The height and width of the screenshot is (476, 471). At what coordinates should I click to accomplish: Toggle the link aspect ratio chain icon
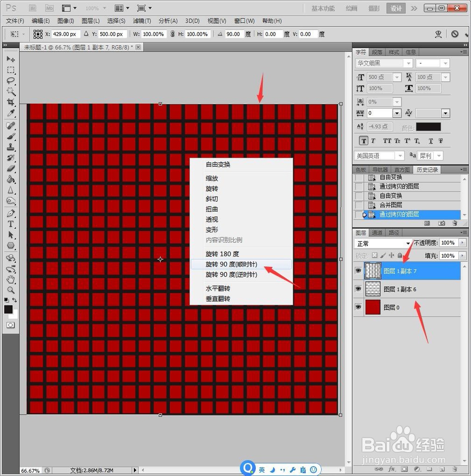coord(172,34)
